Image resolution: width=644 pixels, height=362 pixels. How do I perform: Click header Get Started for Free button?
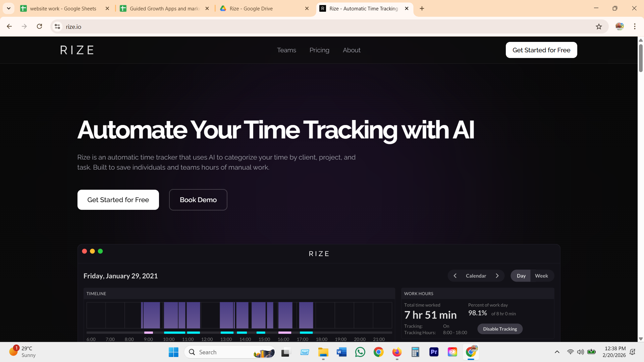click(x=541, y=50)
